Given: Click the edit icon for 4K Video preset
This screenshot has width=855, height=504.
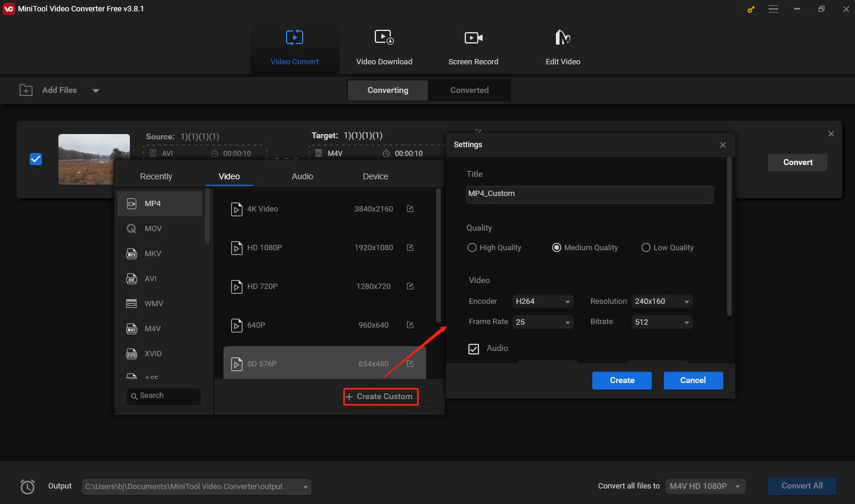Looking at the screenshot, I should (x=410, y=209).
